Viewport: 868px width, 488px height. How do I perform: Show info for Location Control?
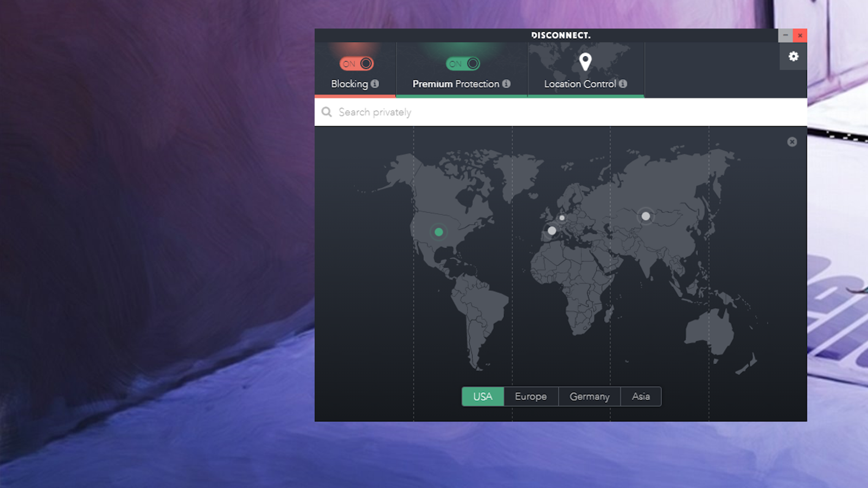(x=623, y=84)
